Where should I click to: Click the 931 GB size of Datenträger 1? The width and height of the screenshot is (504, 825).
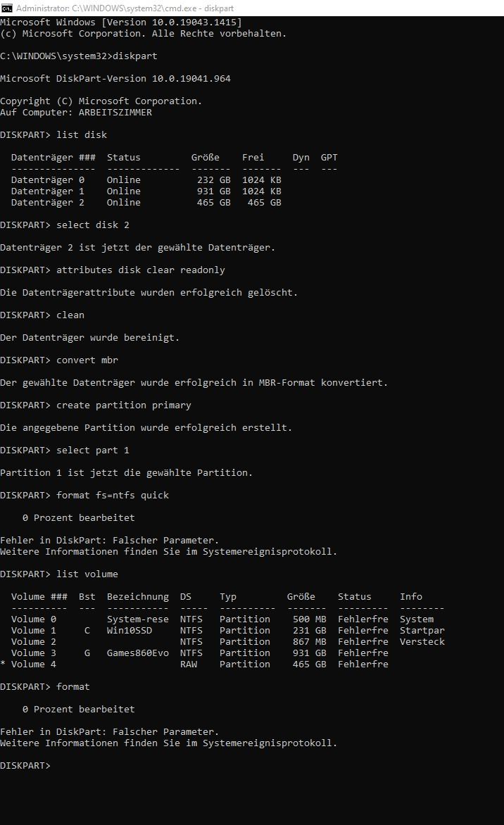(x=213, y=191)
